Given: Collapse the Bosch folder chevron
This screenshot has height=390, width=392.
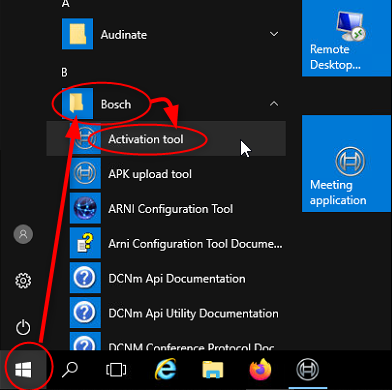Looking at the screenshot, I should [274, 104].
